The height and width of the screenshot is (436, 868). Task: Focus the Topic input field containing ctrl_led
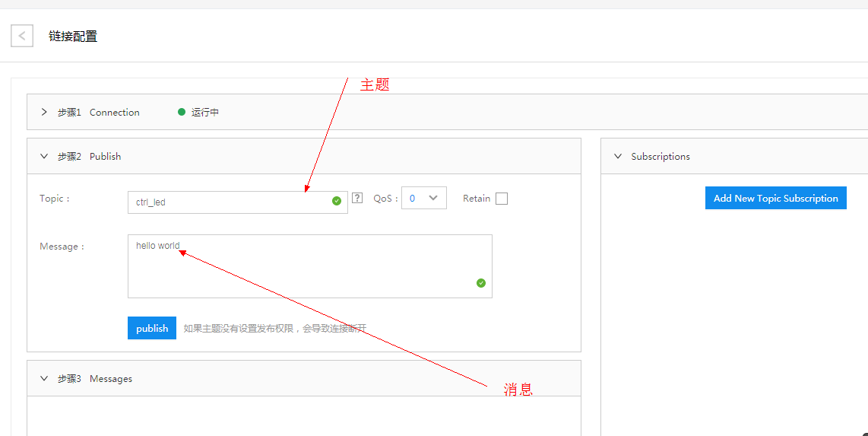(237, 202)
